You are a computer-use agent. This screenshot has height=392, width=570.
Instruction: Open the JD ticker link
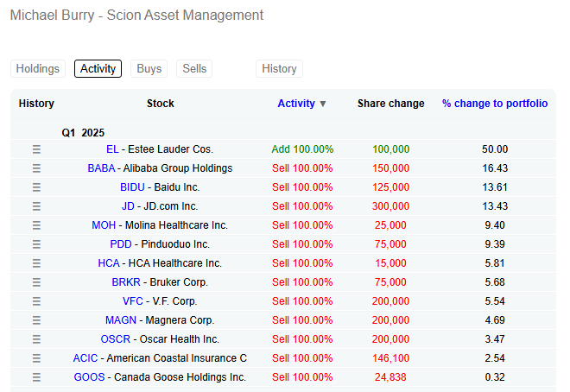click(128, 206)
